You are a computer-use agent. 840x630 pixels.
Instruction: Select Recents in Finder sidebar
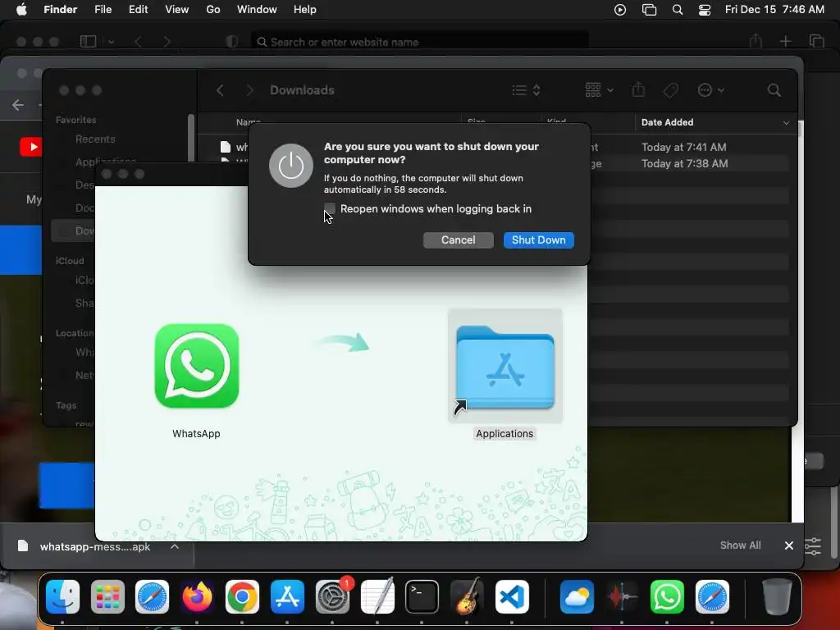pos(95,139)
